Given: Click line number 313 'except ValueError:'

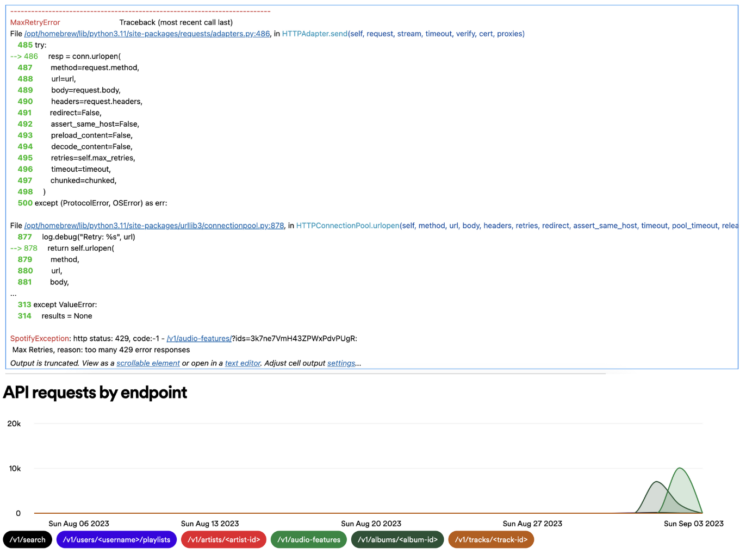Looking at the screenshot, I should click(57, 304).
